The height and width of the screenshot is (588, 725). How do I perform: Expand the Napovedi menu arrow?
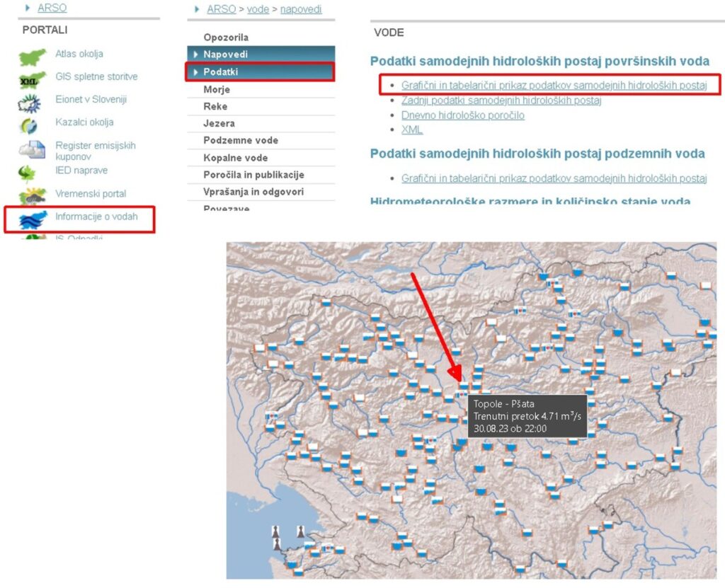pos(196,54)
